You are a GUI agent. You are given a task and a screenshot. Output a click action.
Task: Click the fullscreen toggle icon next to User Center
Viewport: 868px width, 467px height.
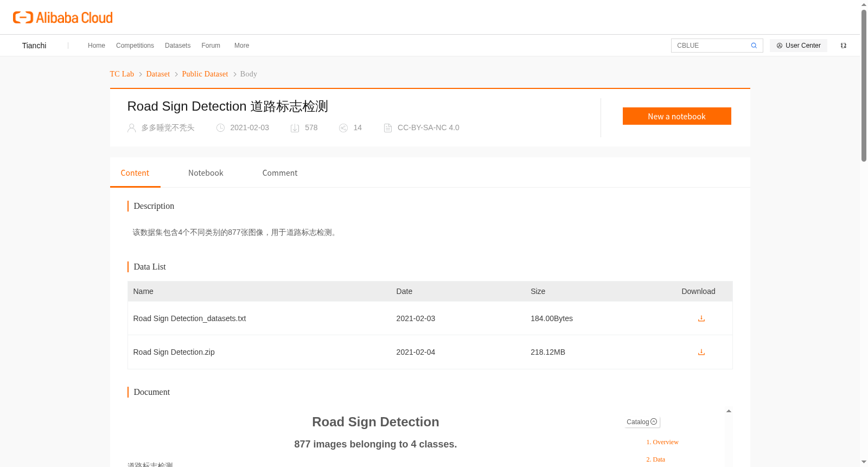844,46
